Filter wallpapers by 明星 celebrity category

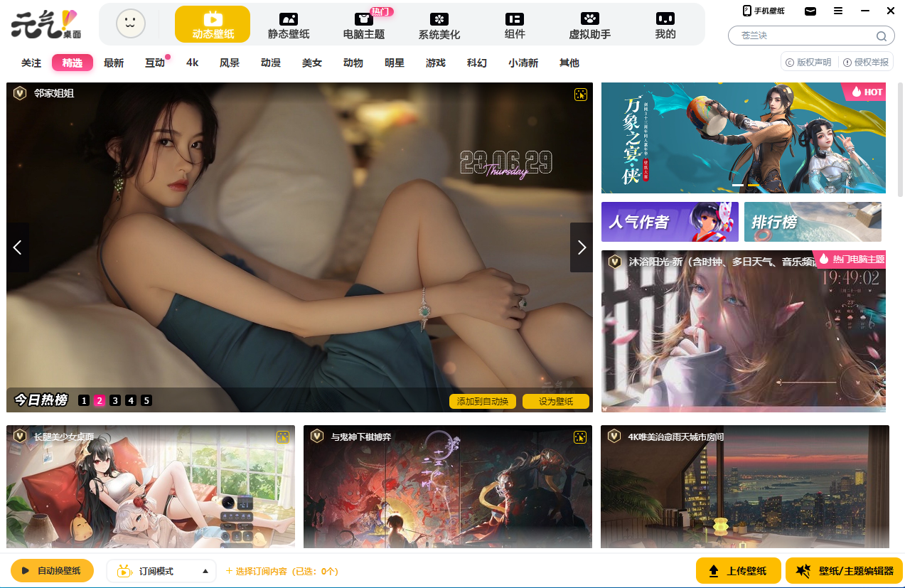click(395, 63)
